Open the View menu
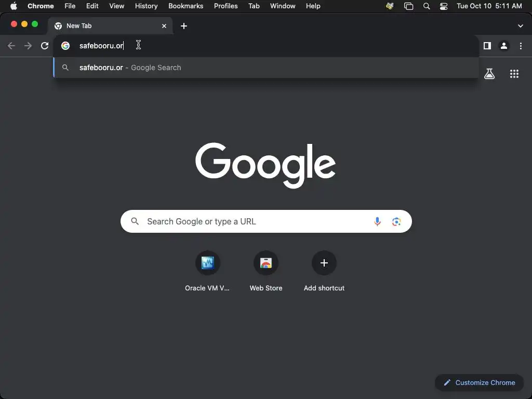Viewport: 532px width, 399px height. tap(117, 6)
